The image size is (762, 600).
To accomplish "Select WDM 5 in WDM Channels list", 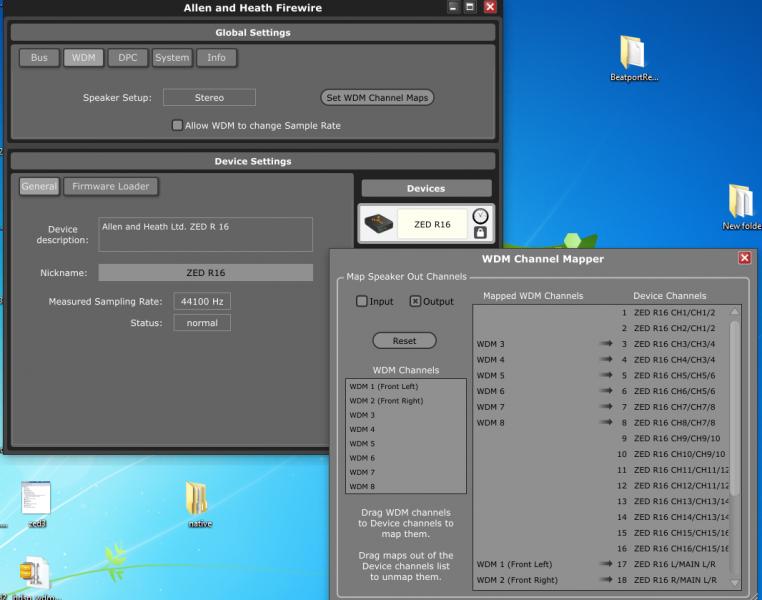I will (406, 444).
